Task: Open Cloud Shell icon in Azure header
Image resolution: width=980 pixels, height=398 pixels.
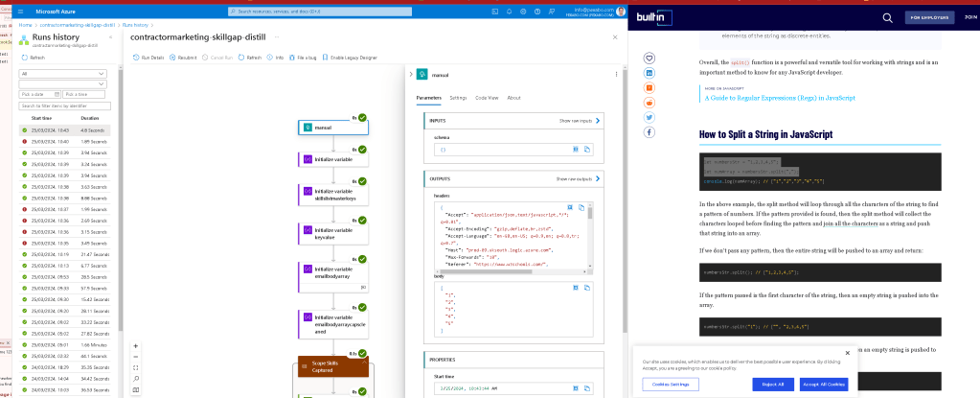Action: [x=495, y=12]
